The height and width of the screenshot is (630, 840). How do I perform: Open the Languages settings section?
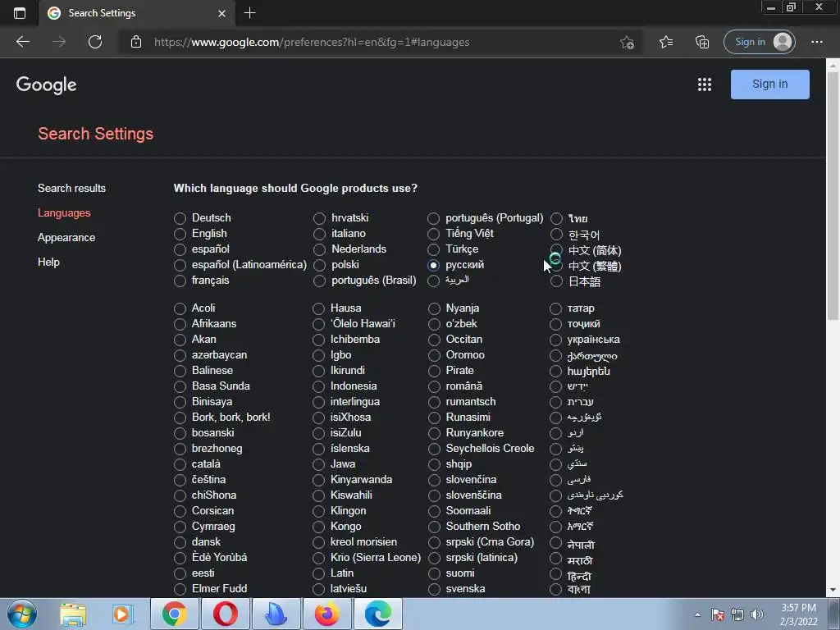click(x=64, y=212)
